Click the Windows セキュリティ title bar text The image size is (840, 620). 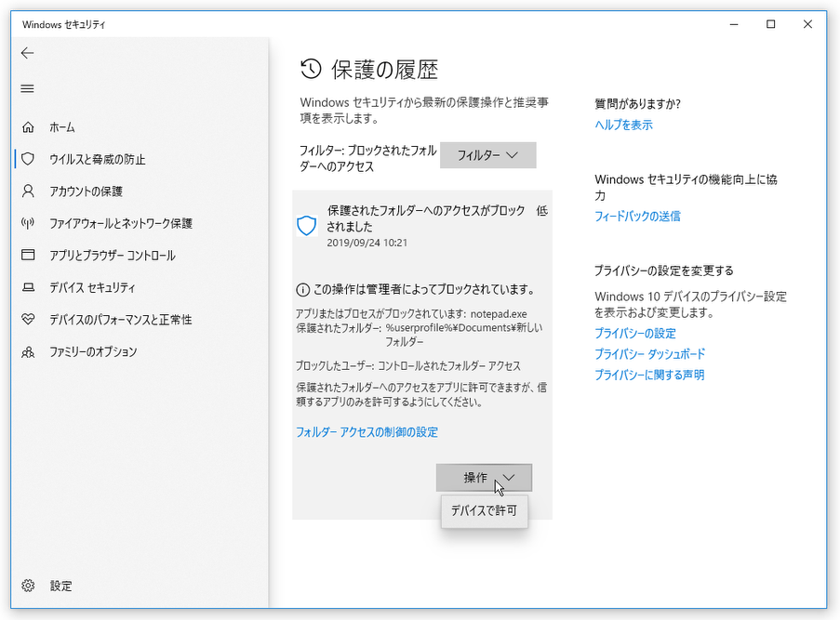64,24
